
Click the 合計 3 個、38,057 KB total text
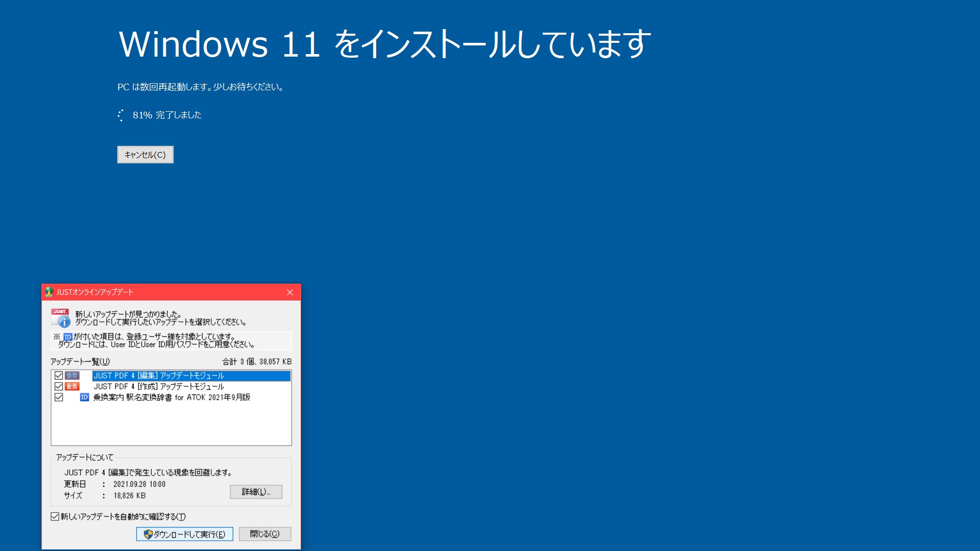coord(257,361)
